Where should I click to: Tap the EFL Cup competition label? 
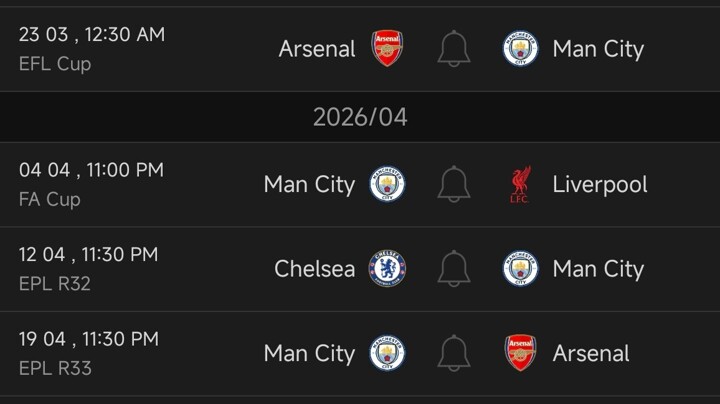pyautogui.click(x=55, y=64)
